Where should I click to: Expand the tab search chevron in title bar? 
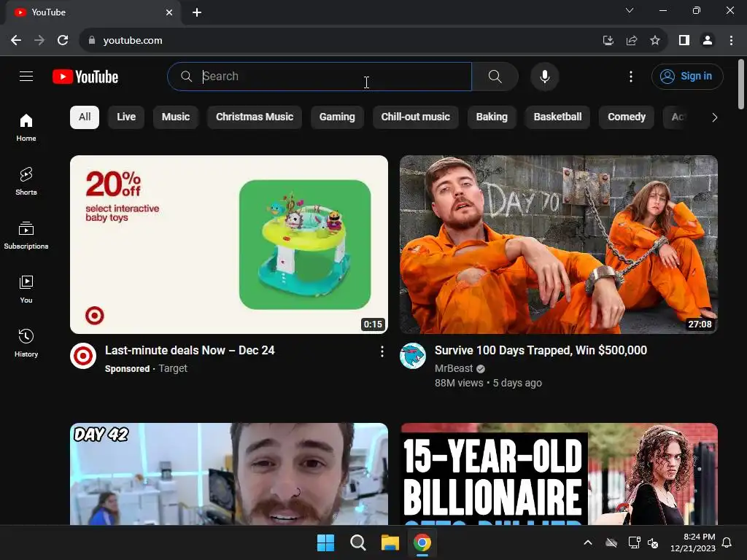(630, 10)
